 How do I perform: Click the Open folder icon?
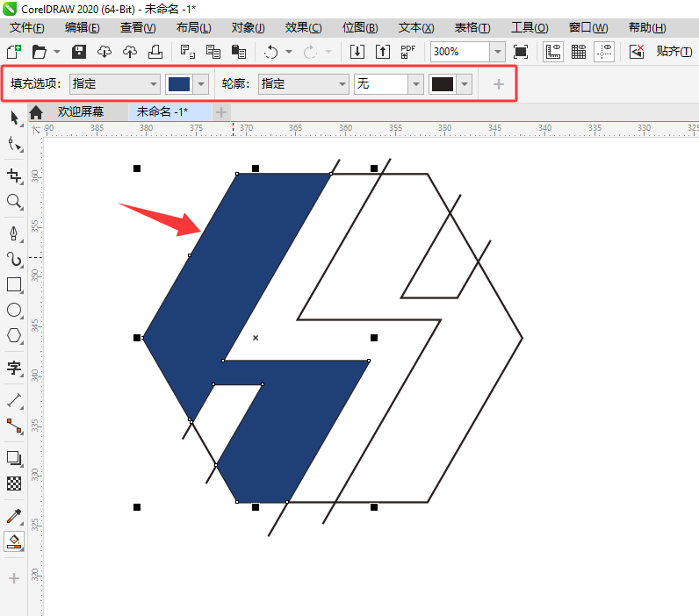pyautogui.click(x=40, y=52)
